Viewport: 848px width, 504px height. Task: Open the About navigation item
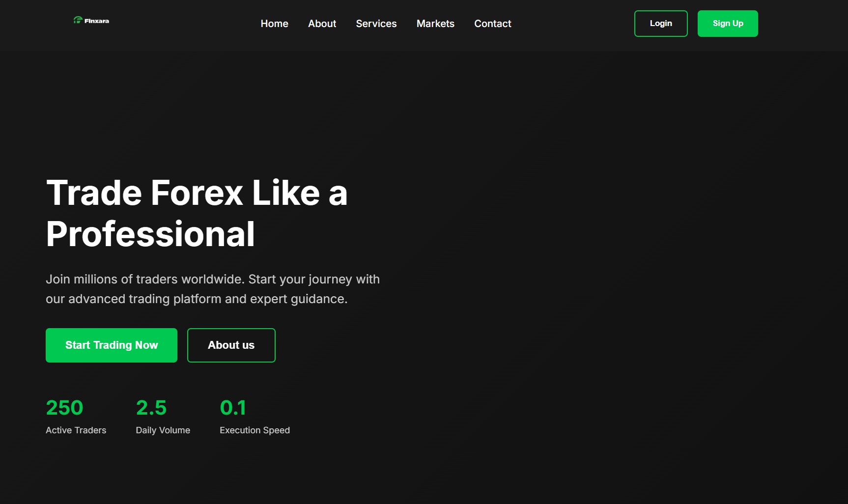322,24
